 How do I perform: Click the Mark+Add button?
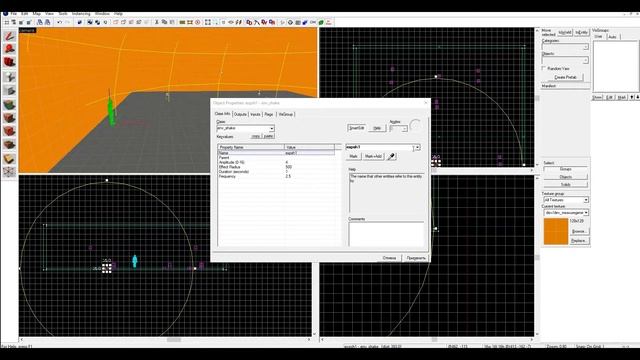[x=373, y=156]
